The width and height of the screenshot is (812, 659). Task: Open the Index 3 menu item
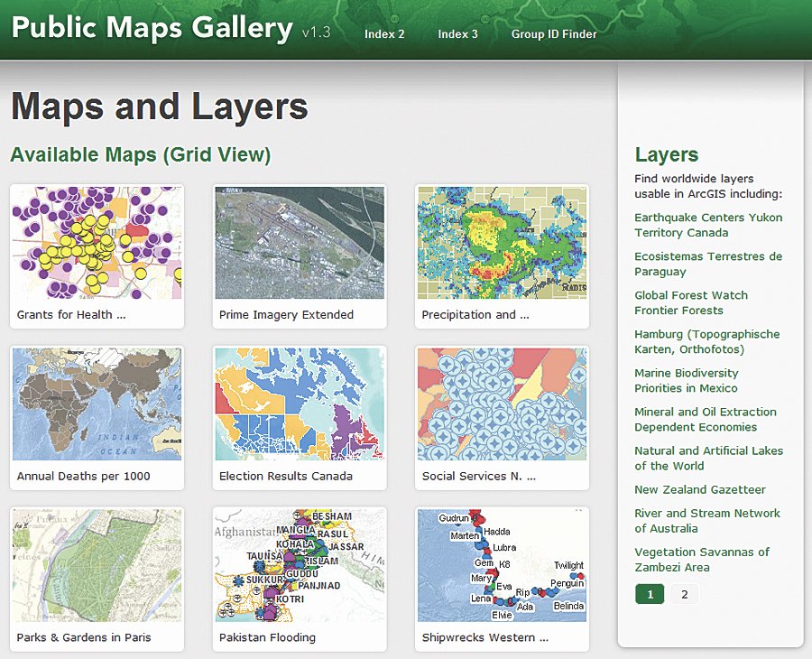click(457, 34)
